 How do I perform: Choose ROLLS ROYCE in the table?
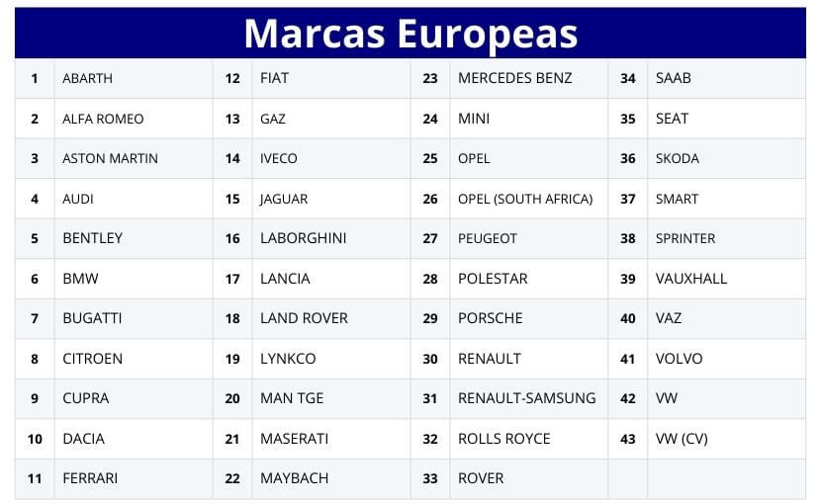(x=503, y=439)
